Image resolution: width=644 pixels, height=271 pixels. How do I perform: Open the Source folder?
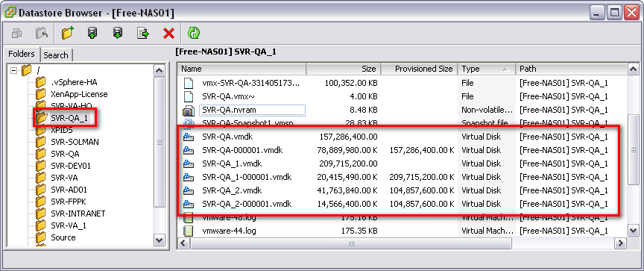(x=63, y=237)
